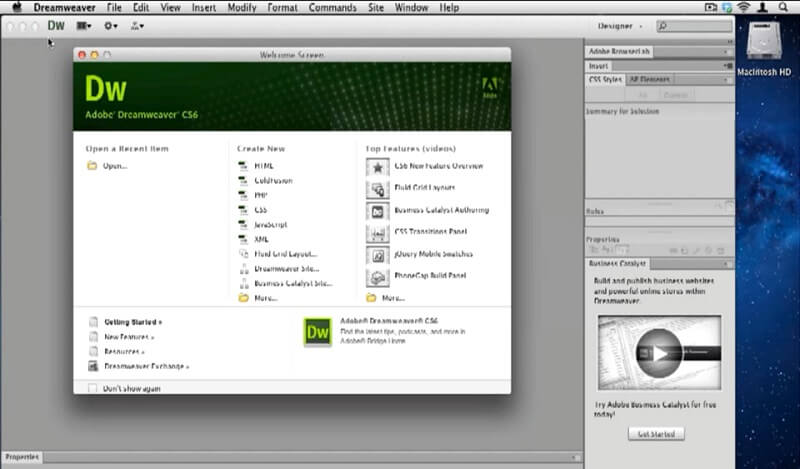Screen dimensions: 800x469
Task: Select the Adobe BrowserLab tab
Action: pos(619,52)
